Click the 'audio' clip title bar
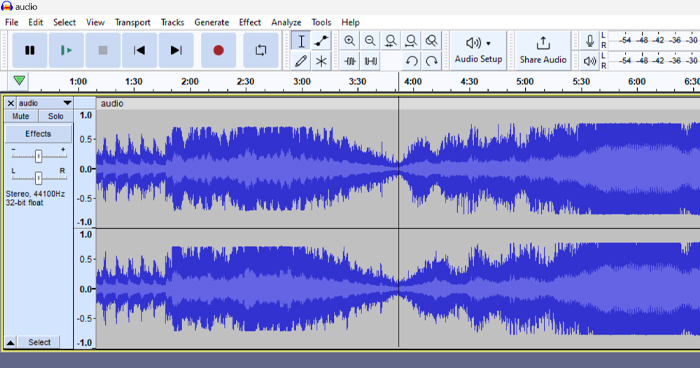 398,104
